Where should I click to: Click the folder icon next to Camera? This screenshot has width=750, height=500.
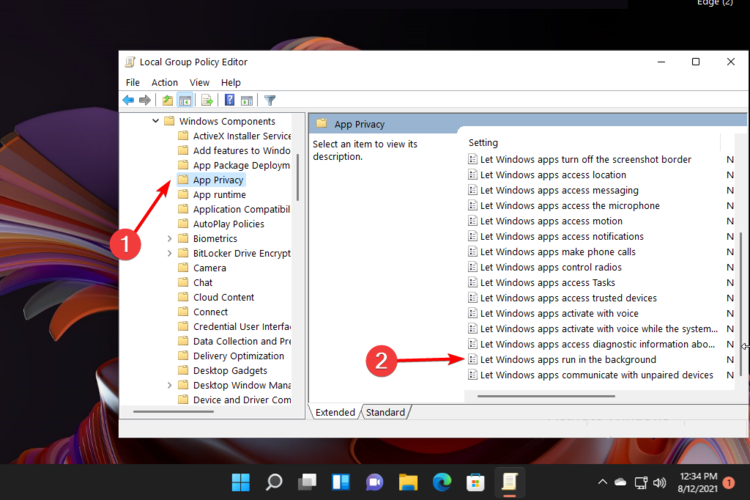183,267
